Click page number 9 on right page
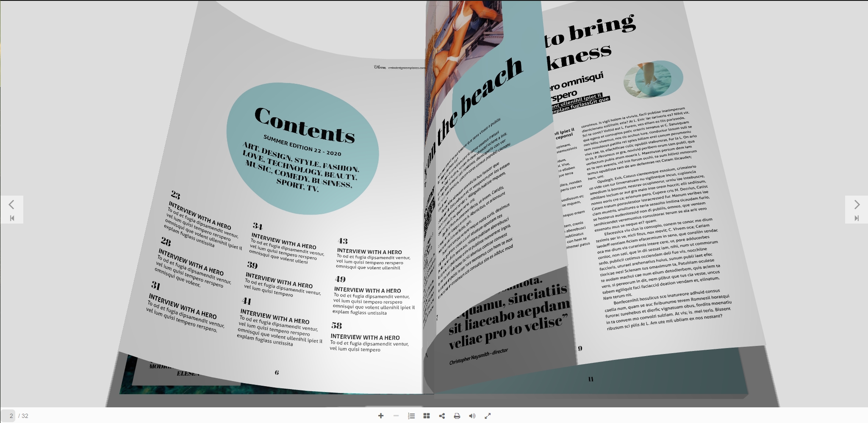This screenshot has height=423, width=868. [x=580, y=348]
